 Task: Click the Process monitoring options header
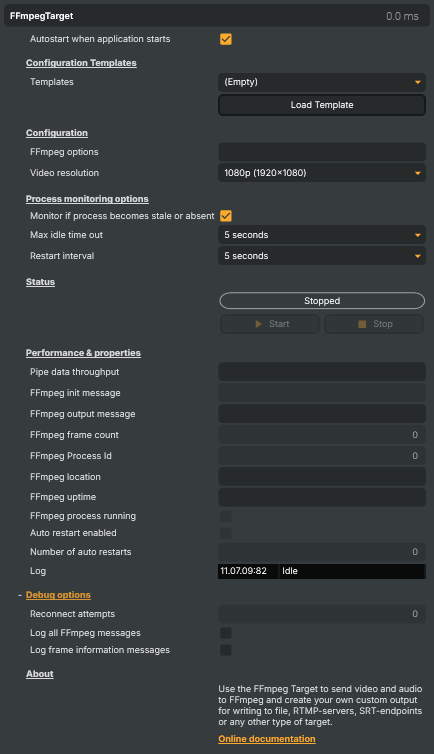87,199
